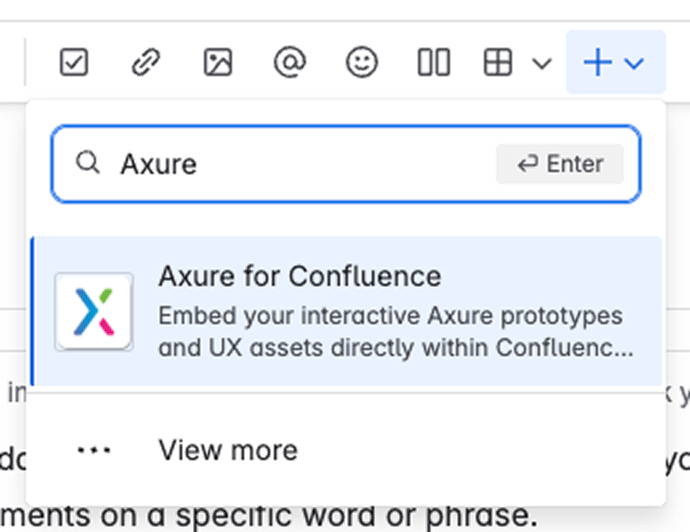Add an image using the picture icon
The height and width of the screenshot is (532, 690).
(217, 63)
